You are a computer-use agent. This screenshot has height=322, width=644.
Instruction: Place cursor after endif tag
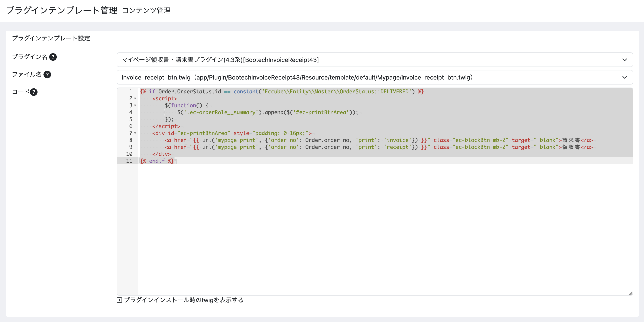[174, 161]
